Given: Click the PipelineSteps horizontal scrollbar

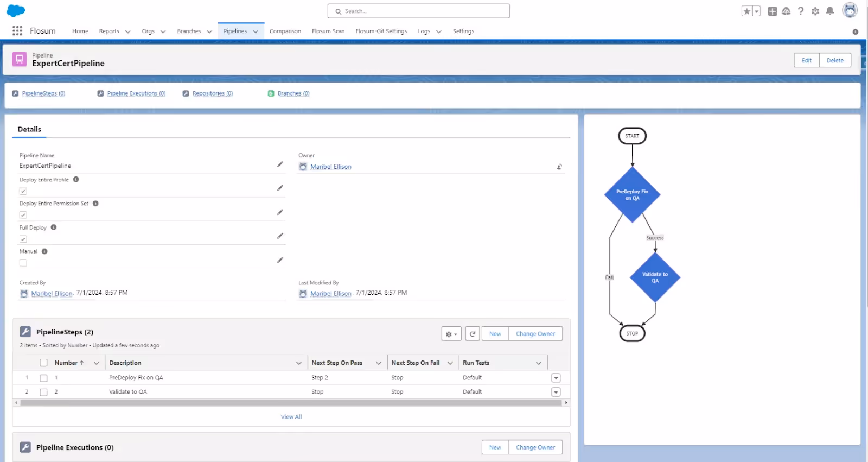Looking at the screenshot, I should click(x=291, y=403).
